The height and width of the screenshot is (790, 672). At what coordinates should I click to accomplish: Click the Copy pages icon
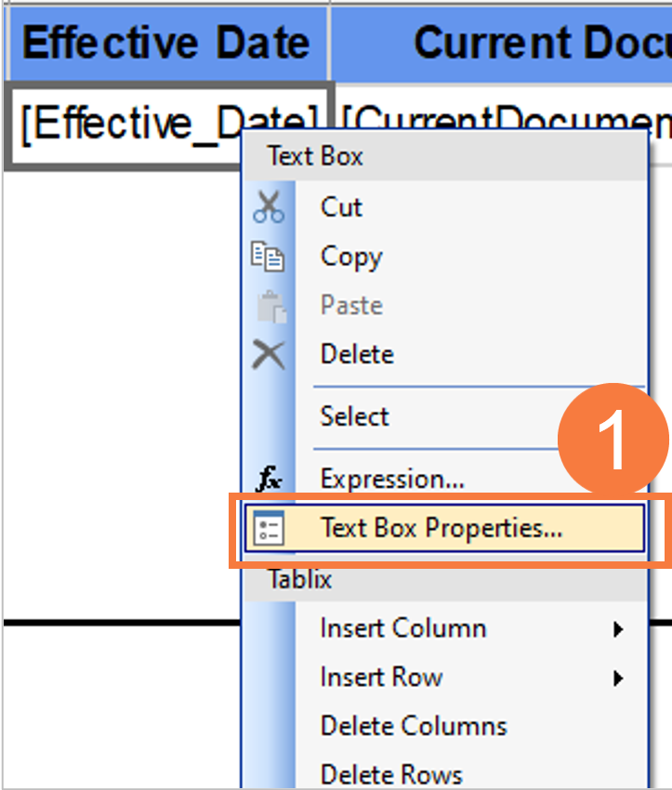(269, 256)
